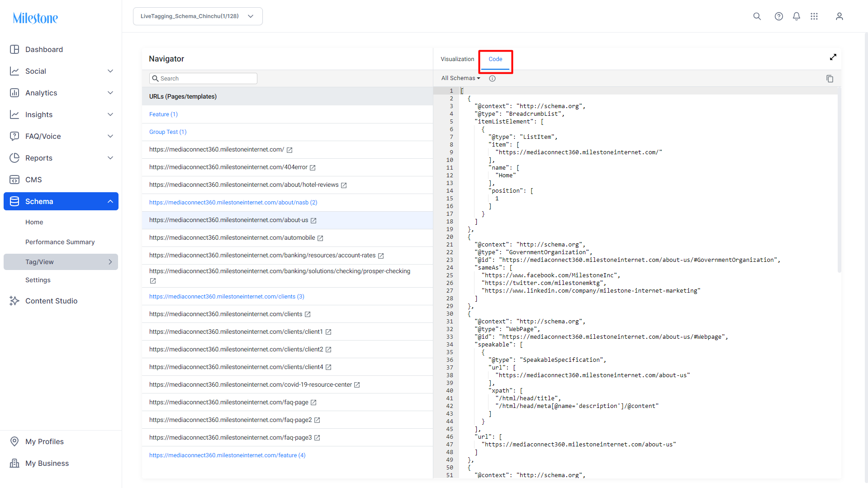Open the All Schemas filter dropdown
The height and width of the screenshot is (488, 868).
pos(460,78)
